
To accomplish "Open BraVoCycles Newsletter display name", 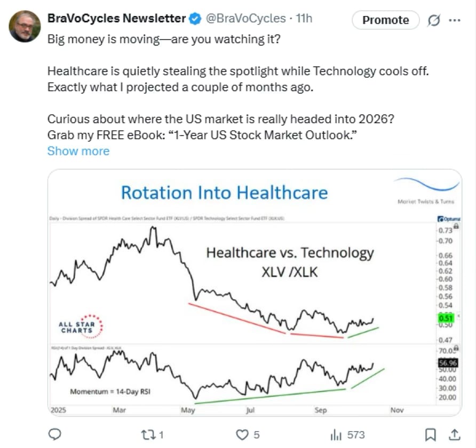I will click(x=116, y=18).
